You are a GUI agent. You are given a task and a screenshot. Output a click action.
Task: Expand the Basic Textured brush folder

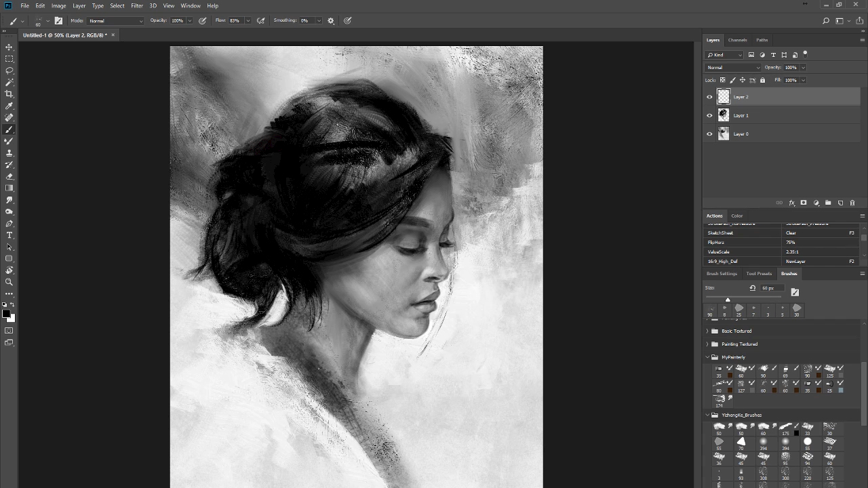[x=707, y=331]
